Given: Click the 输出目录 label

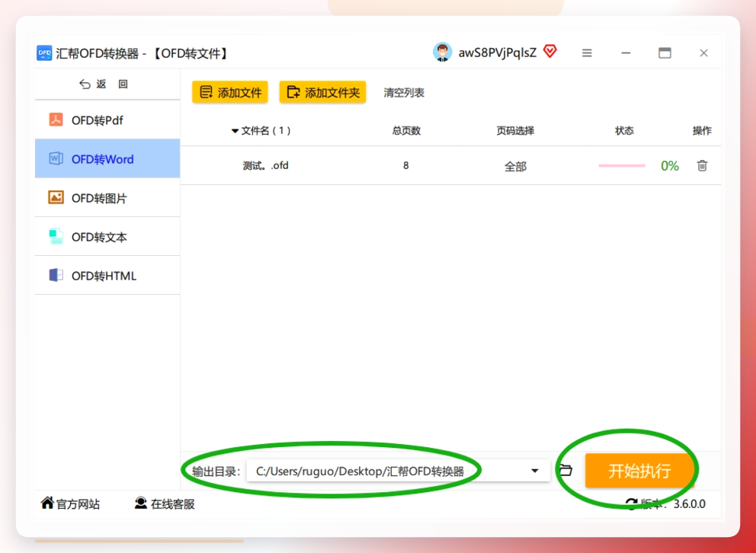Looking at the screenshot, I should (x=216, y=471).
